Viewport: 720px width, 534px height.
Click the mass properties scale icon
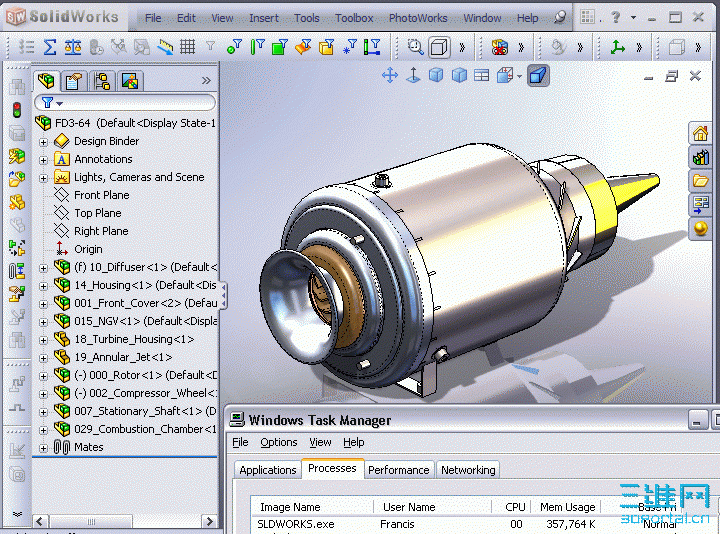click(x=73, y=47)
